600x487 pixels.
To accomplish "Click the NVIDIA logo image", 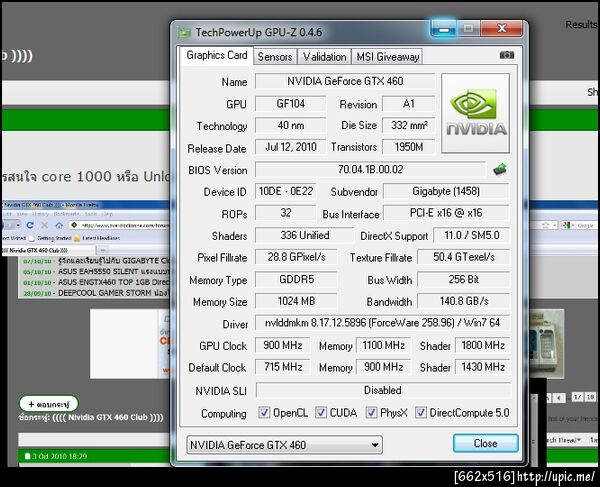I will [x=476, y=113].
